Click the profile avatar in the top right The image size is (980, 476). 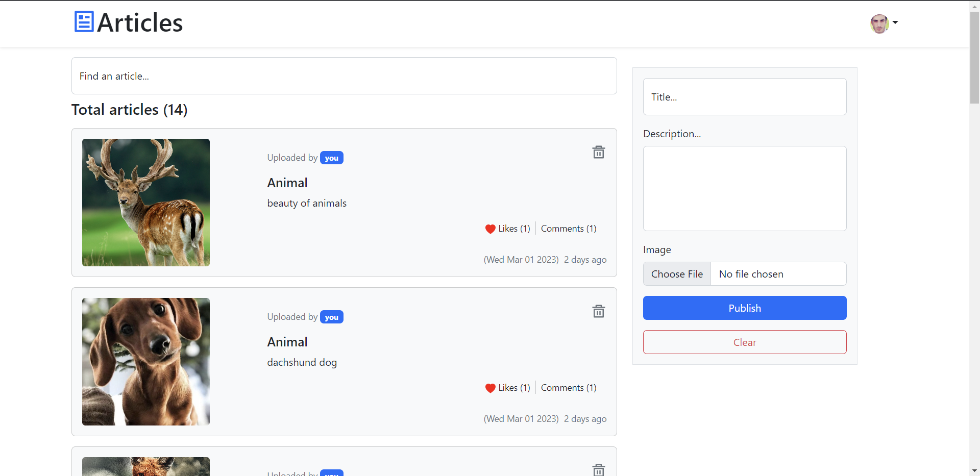click(879, 23)
